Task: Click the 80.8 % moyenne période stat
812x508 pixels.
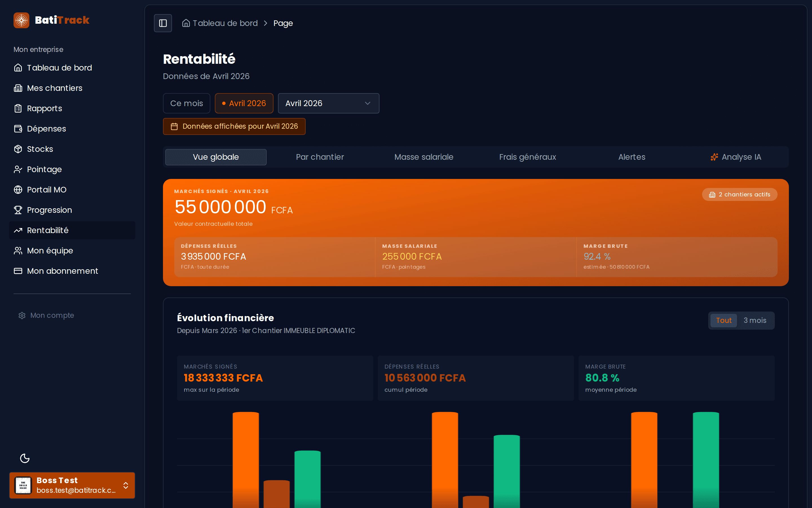Action: point(676,378)
